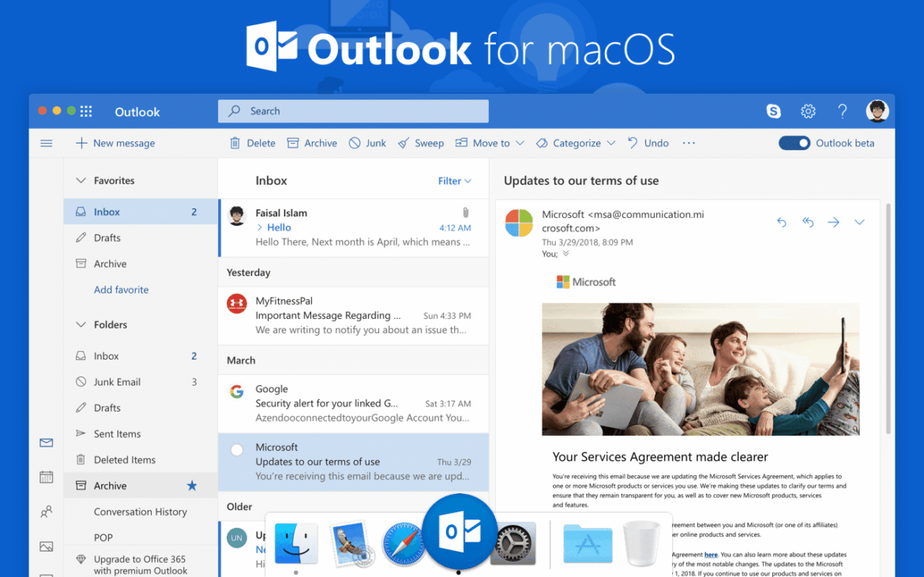Open the Skype icon in header
Screen dimensions: 924x577
coord(773,111)
